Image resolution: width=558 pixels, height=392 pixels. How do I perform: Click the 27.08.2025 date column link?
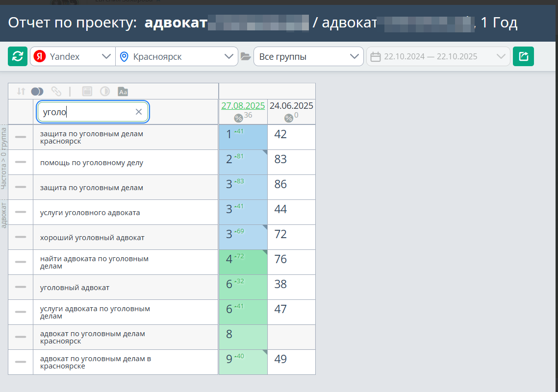pyautogui.click(x=243, y=106)
